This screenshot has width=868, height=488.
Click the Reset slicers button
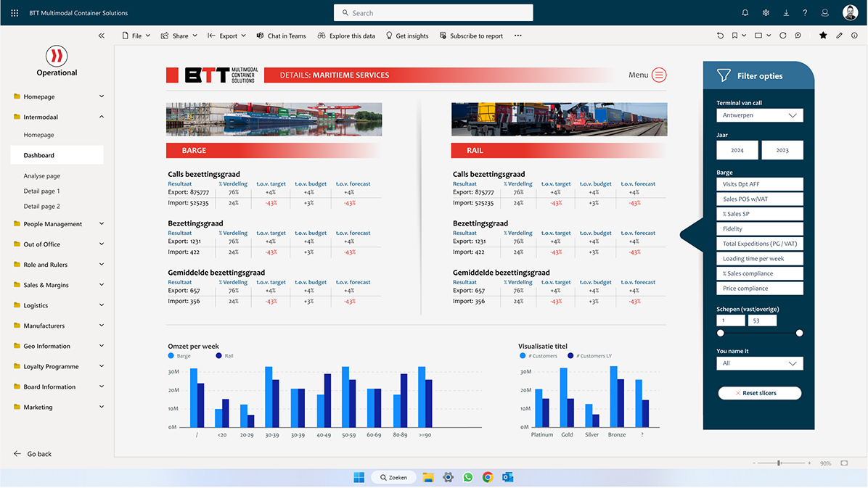[759, 392]
